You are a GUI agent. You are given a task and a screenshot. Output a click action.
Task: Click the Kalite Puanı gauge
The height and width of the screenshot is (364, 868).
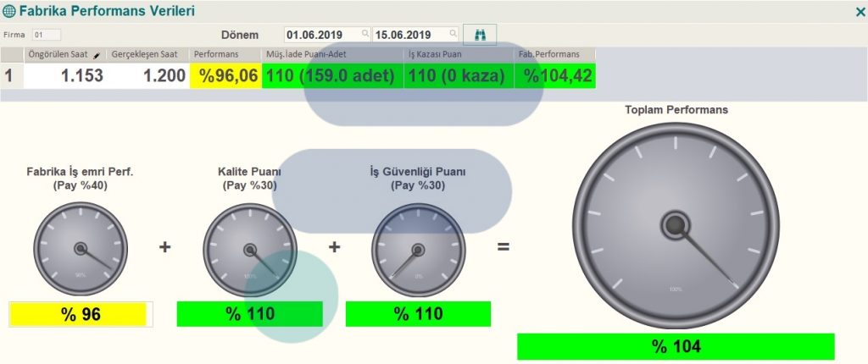[x=249, y=249]
